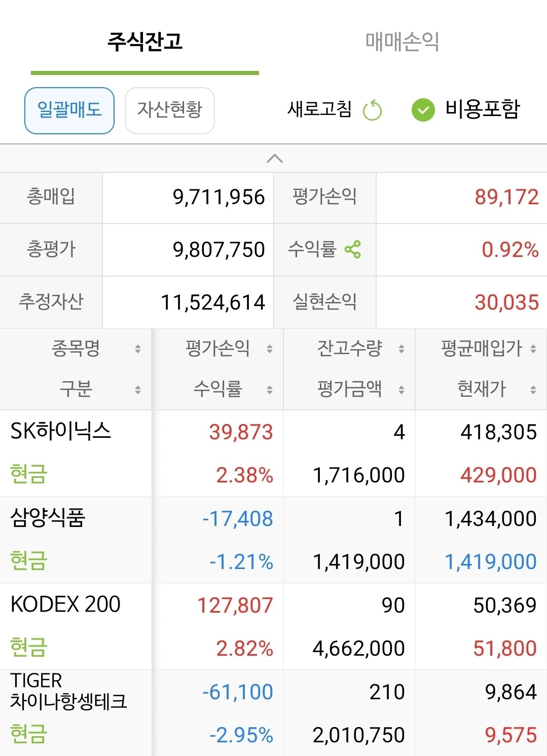This screenshot has height=756, width=547.
Task: Click SK하이닉스 valuation 1,716,000
Action: (358, 475)
